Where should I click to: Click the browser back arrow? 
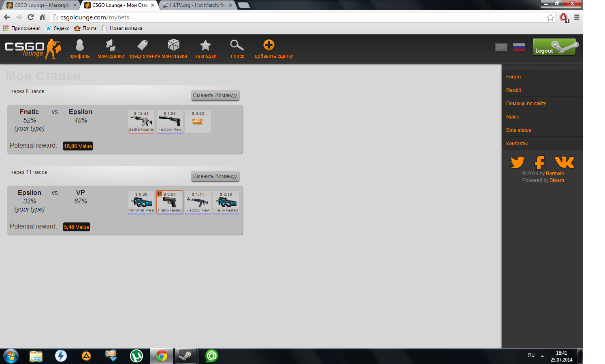tap(7, 17)
